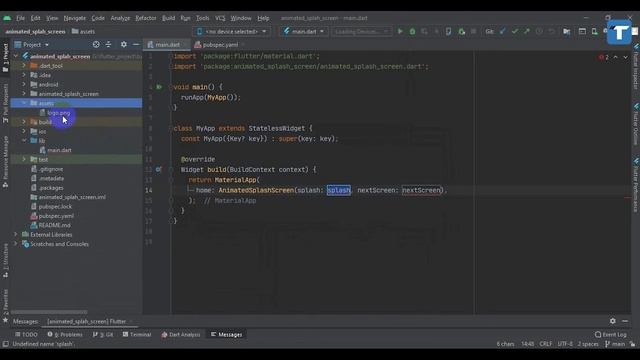Click Git Commit checkmark icon
The width and height of the screenshot is (640, 360).
[515, 31]
